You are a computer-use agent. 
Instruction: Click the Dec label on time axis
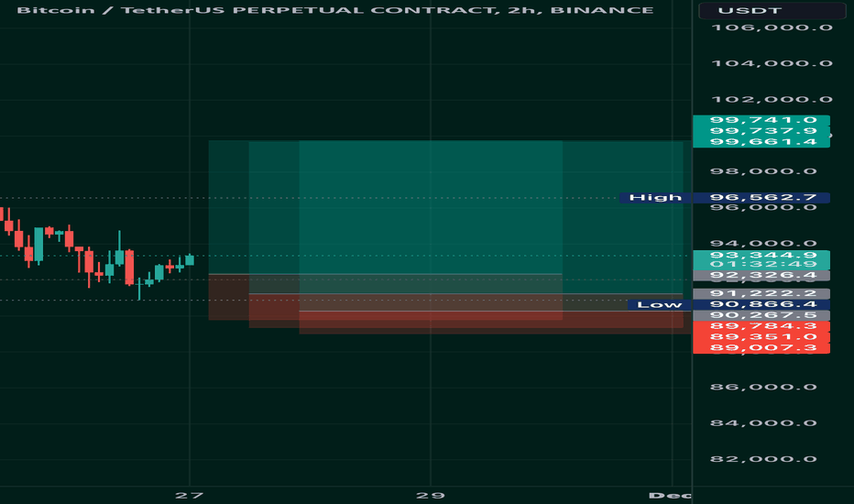pos(670,495)
